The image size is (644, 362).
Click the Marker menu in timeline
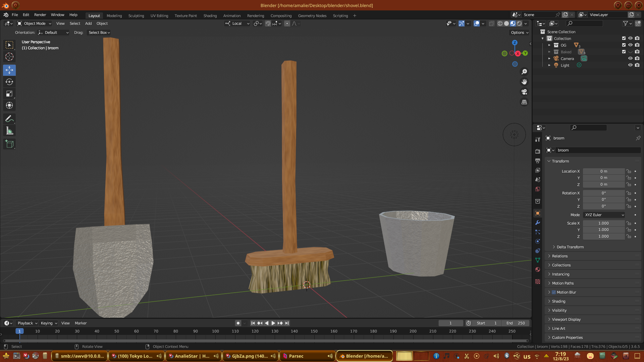[80, 323]
